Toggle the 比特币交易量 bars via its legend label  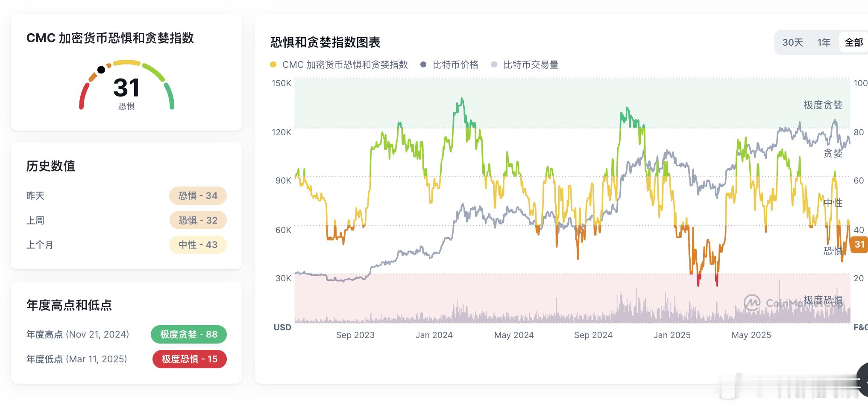click(x=532, y=65)
